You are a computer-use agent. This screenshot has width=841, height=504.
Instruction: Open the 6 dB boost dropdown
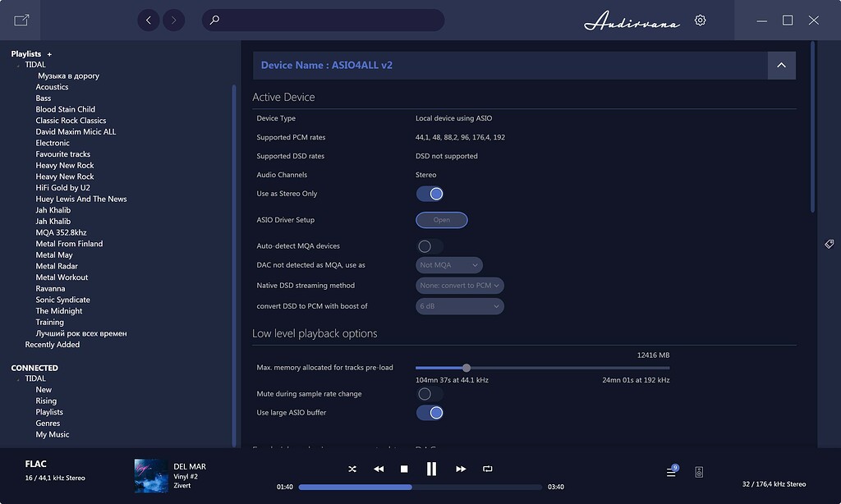point(460,306)
